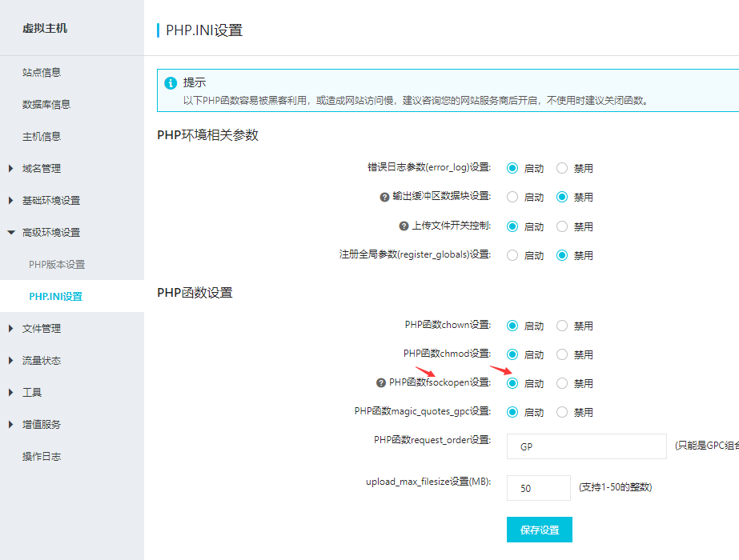Select 启动 for PHP函数chown设置
Image resolution: width=739 pixels, height=560 pixels.
pyautogui.click(x=512, y=326)
